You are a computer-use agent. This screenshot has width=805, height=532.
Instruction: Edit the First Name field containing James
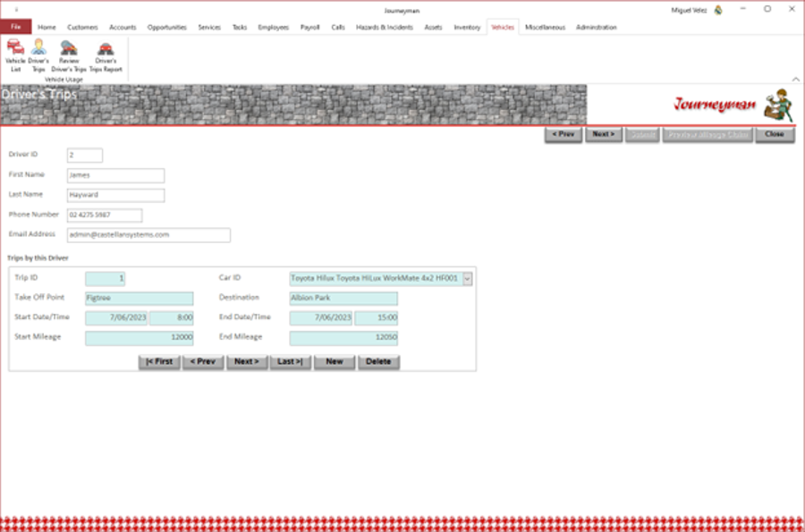[x=116, y=175]
